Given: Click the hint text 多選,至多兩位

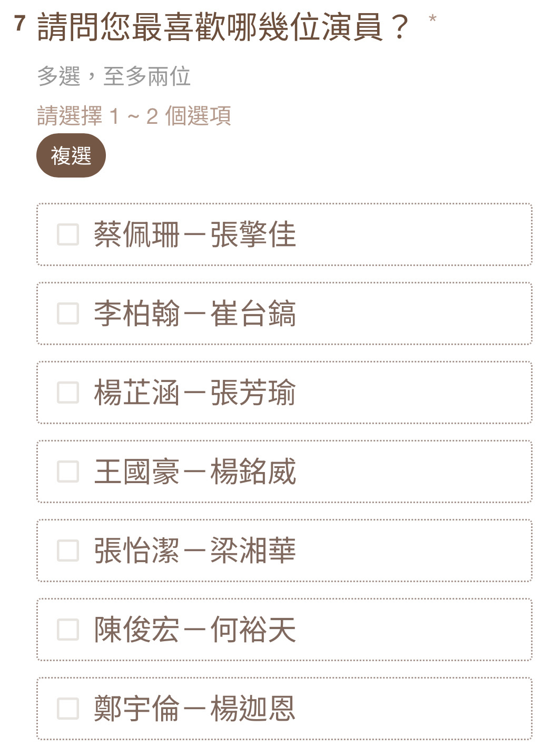Looking at the screenshot, I should coord(114,76).
